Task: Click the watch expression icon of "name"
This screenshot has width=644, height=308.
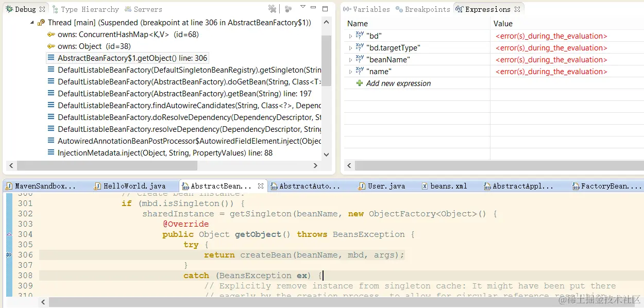Action: (x=360, y=71)
